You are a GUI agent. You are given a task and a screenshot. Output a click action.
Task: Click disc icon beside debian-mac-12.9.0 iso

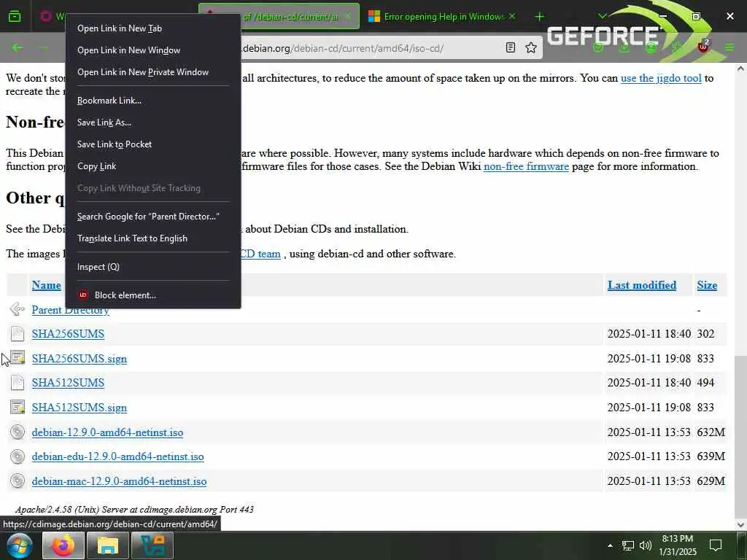pos(18,481)
